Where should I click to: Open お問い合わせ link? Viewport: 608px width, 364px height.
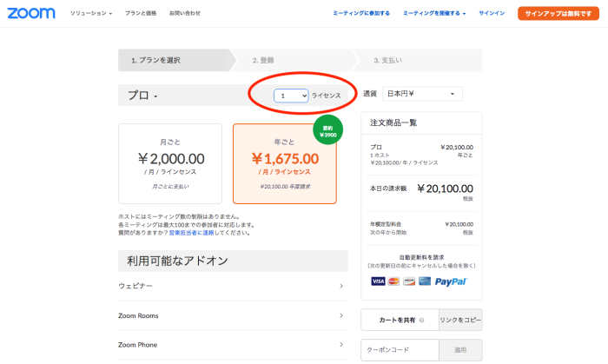point(184,13)
